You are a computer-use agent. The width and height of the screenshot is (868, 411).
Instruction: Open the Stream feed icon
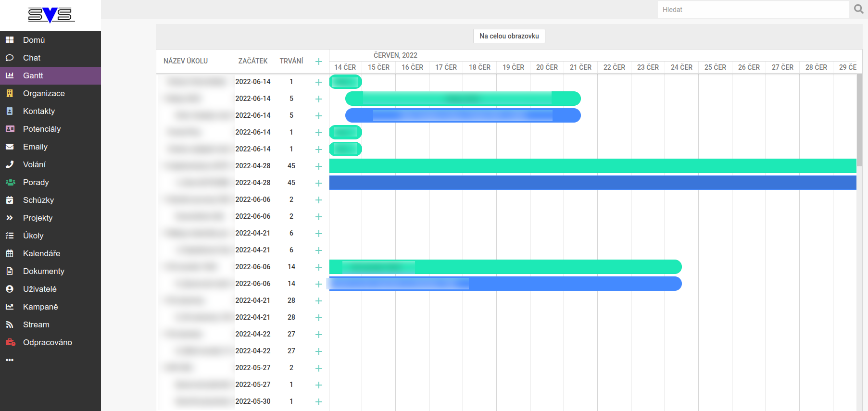click(10, 324)
